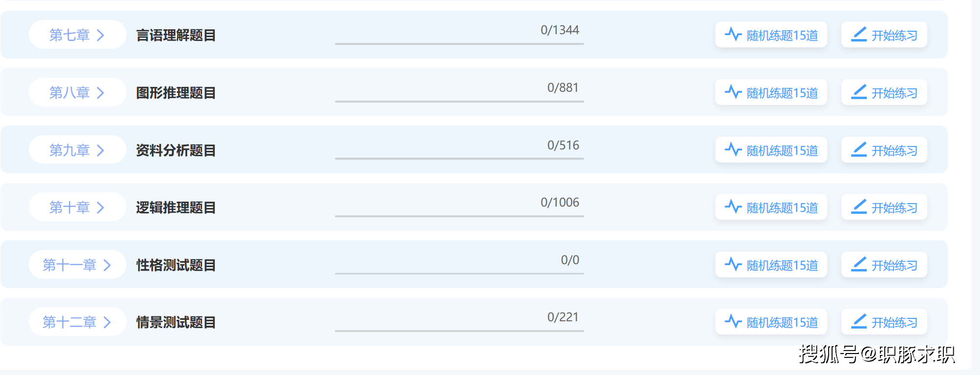
Task: Open the 第十二章 chapter pill
Action: (x=78, y=322)
